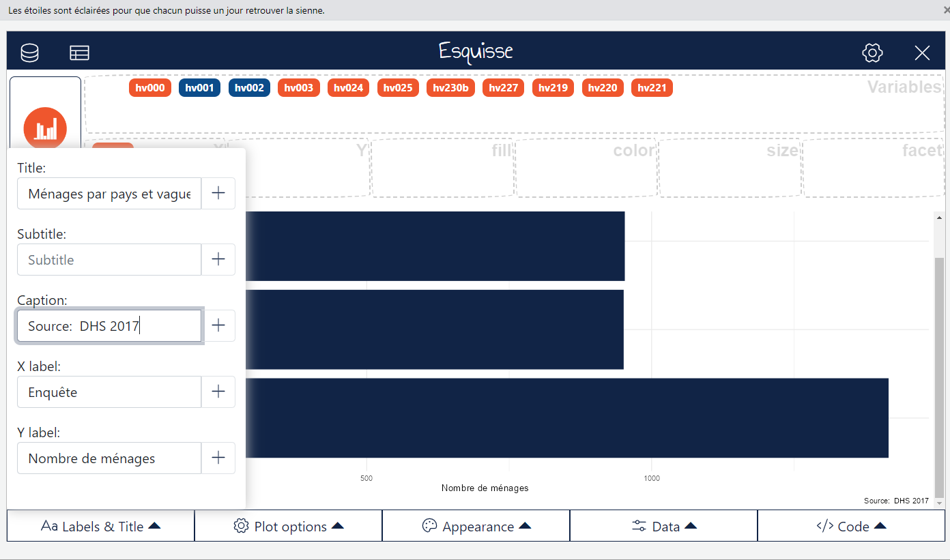
Task: Click the longest bar in the chart
Action: click(x=566, y=417)
